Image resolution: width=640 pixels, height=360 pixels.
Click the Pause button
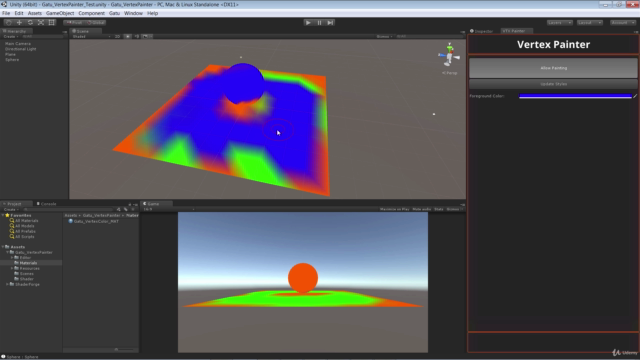pos(319,22)
